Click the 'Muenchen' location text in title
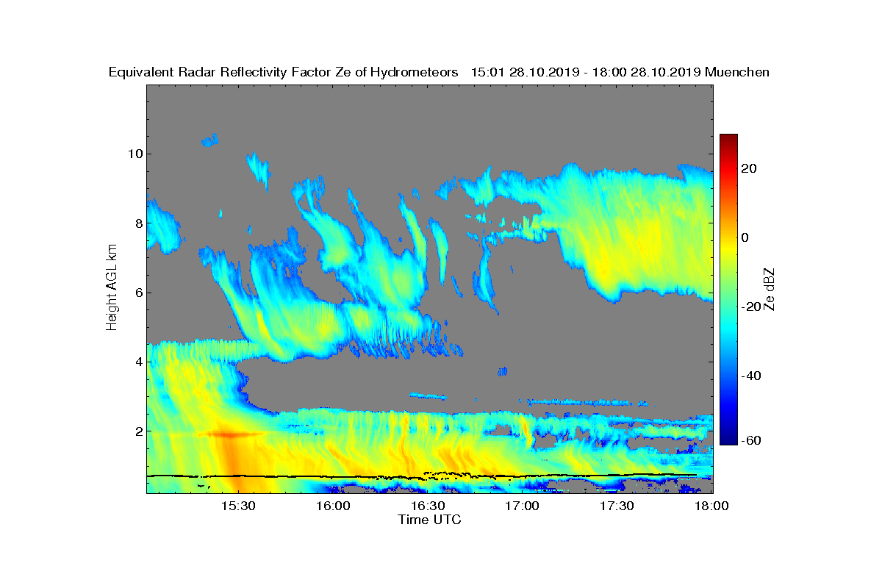Screen dimensions: 882x588 736,72
